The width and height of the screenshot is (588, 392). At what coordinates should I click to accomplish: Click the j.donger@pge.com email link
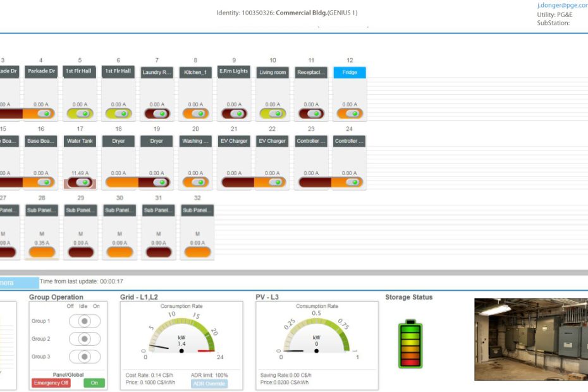point(561,5)
